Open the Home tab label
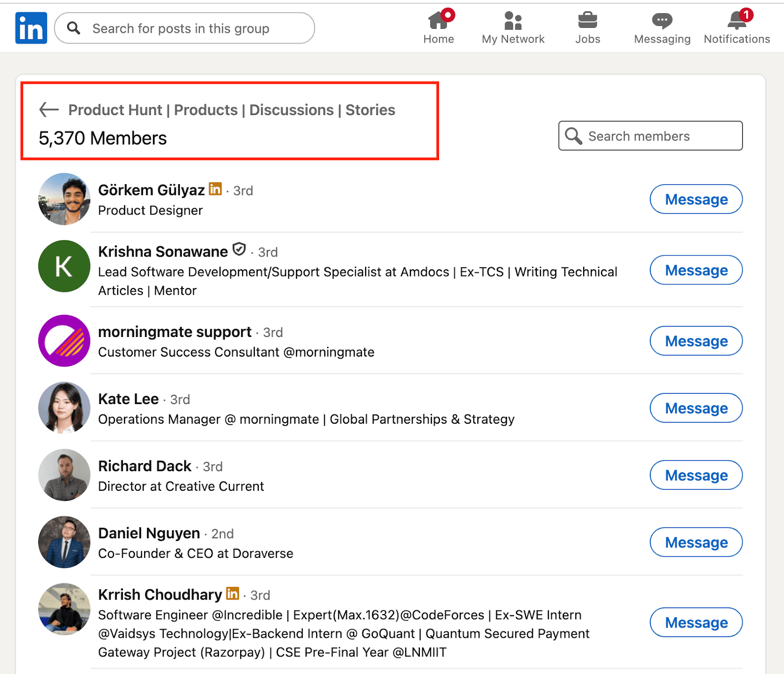The height and width of the screenshot is (674, 784). click(x=439, y=39)
